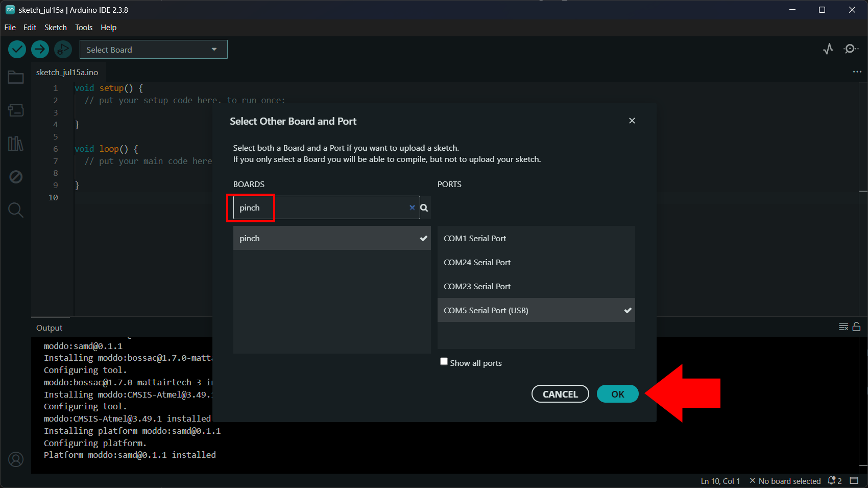Image resolution: width=868 pixels, height=488 pixels.
Task: Open the Boards Manager sidebar icon
Action: pos(16,110)
